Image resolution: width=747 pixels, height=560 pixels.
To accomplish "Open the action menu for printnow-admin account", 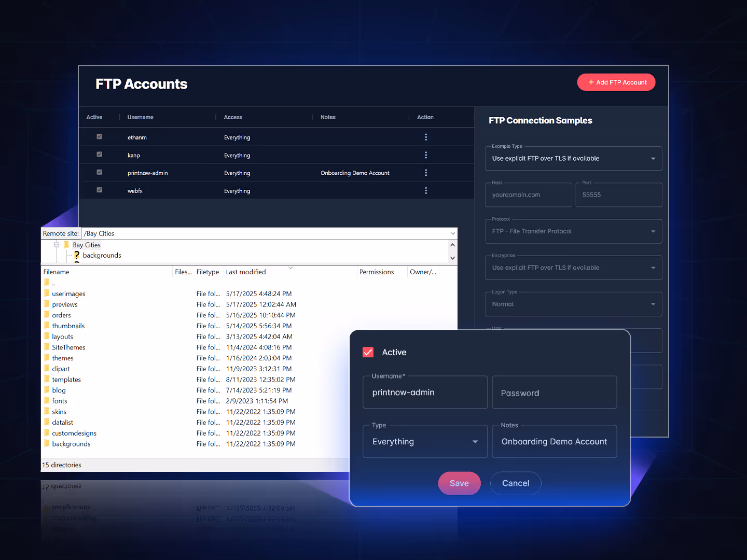I will [x=426, y=173].
